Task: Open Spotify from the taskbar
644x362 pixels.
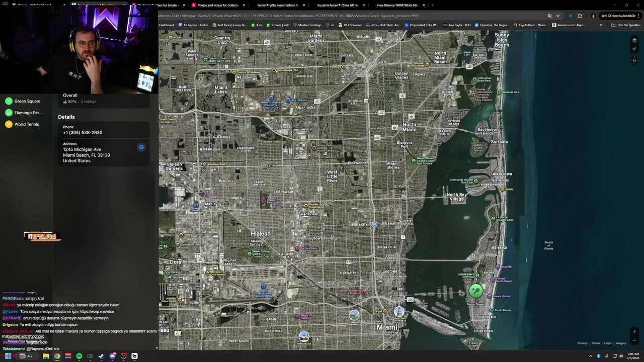Action: tap(79, 356)
